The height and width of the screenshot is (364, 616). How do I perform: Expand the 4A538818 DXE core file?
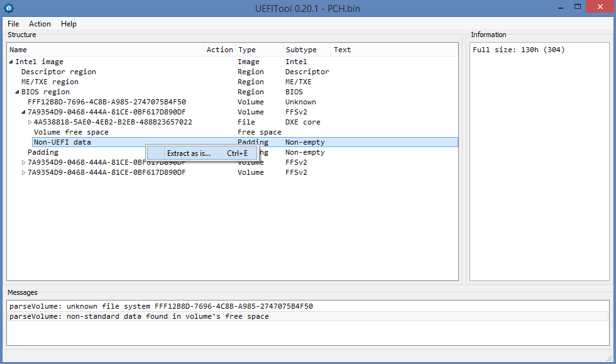point(30,122)
